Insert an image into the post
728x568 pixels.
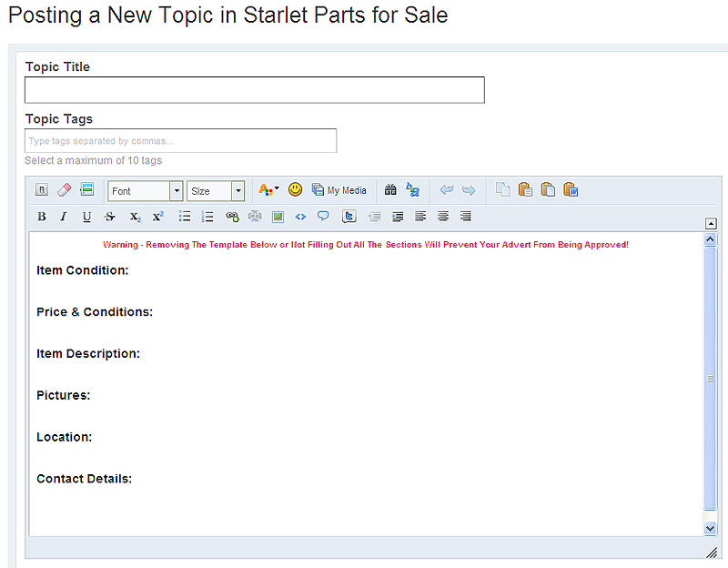pyautogui.click(x=278, y=217)
